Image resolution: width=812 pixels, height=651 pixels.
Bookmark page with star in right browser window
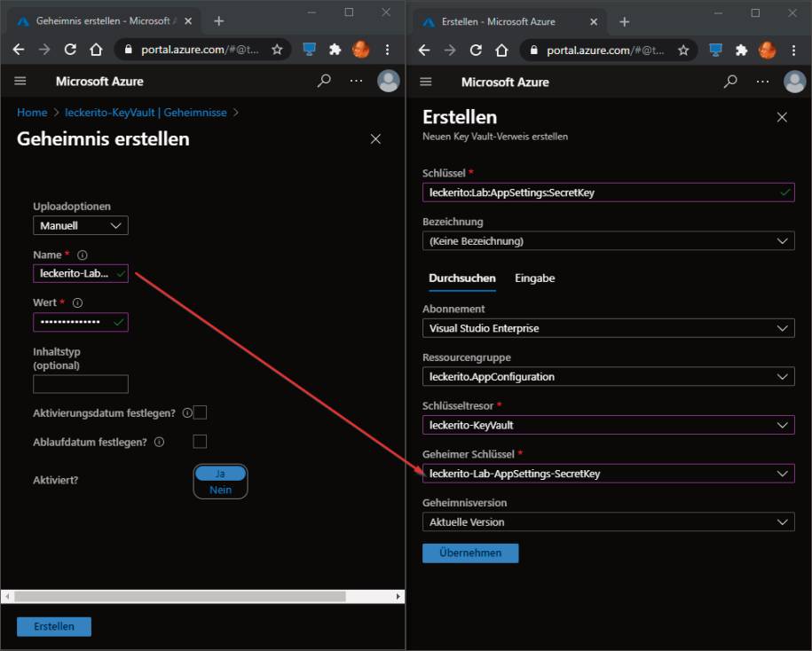[x=683, y=51]
